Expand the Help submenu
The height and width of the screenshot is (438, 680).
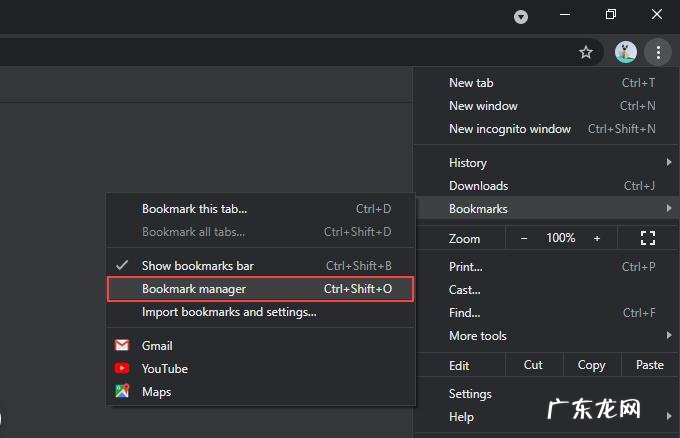tap(461, 417)
